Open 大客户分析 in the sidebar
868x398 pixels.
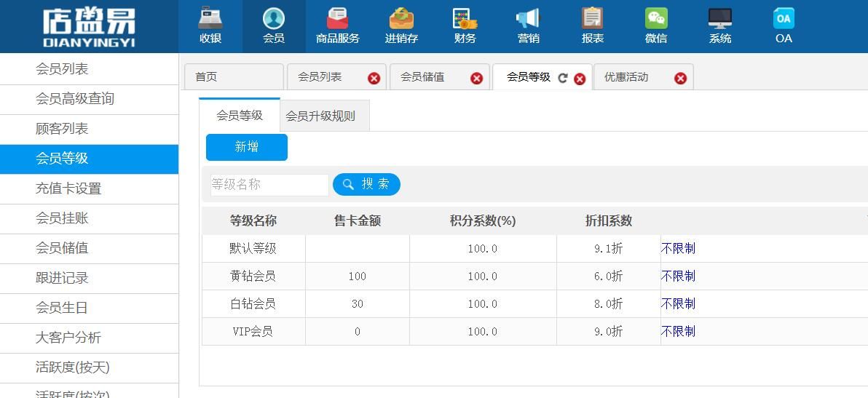coord(89,338)
